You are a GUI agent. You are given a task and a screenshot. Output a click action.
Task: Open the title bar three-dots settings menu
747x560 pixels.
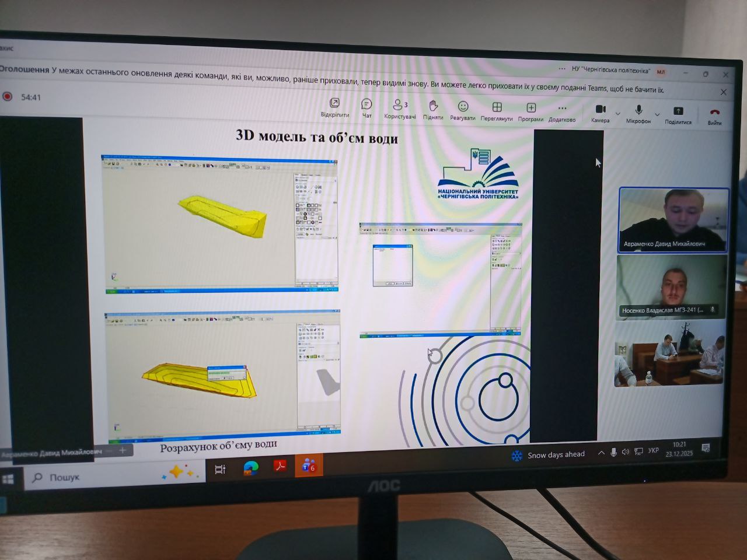click(562, 68)
